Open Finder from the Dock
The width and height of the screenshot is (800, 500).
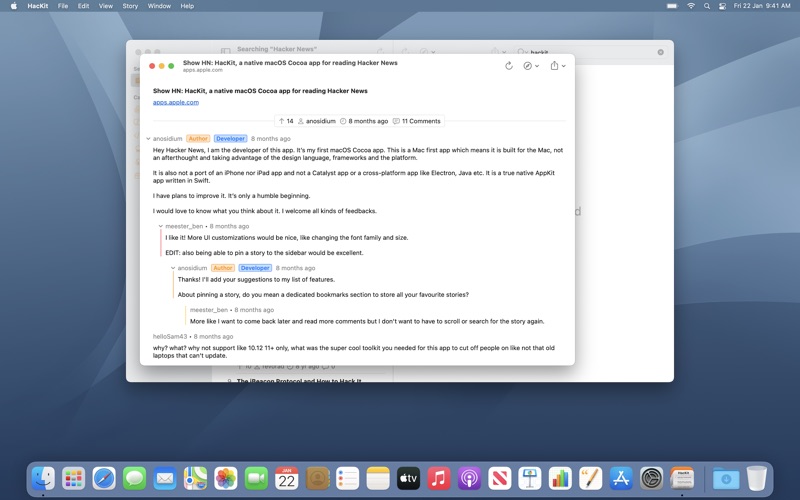pos(43,479)
